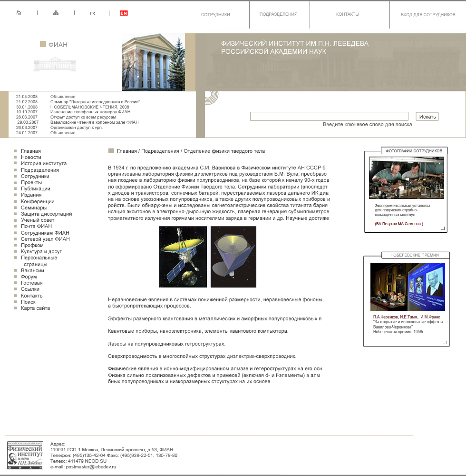Click the 21.04.2008 Объявление news entry
This screenshot has height=476, width=466.
64,96
